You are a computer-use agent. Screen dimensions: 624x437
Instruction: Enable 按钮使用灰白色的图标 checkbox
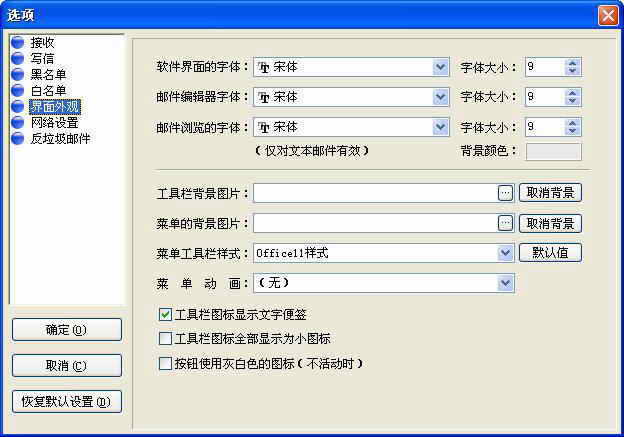click(166, 364)
